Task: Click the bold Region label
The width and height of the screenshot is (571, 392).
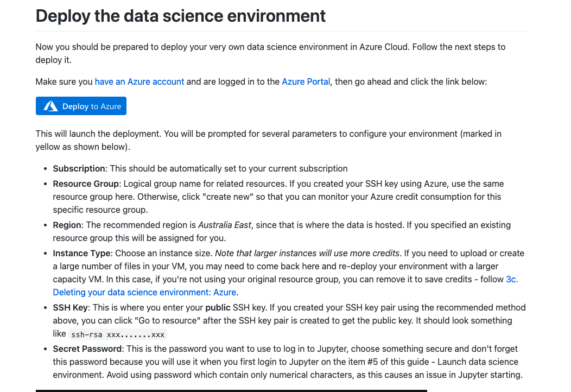Action: click(x=66, y=225)
